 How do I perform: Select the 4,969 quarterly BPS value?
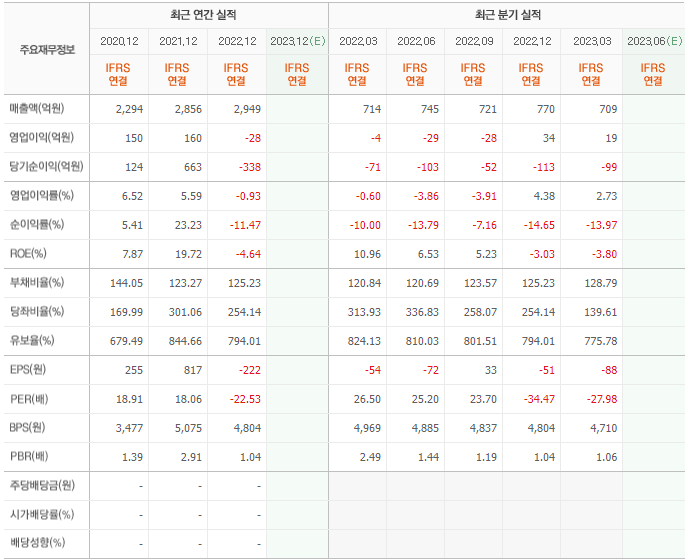coord(367,428)
